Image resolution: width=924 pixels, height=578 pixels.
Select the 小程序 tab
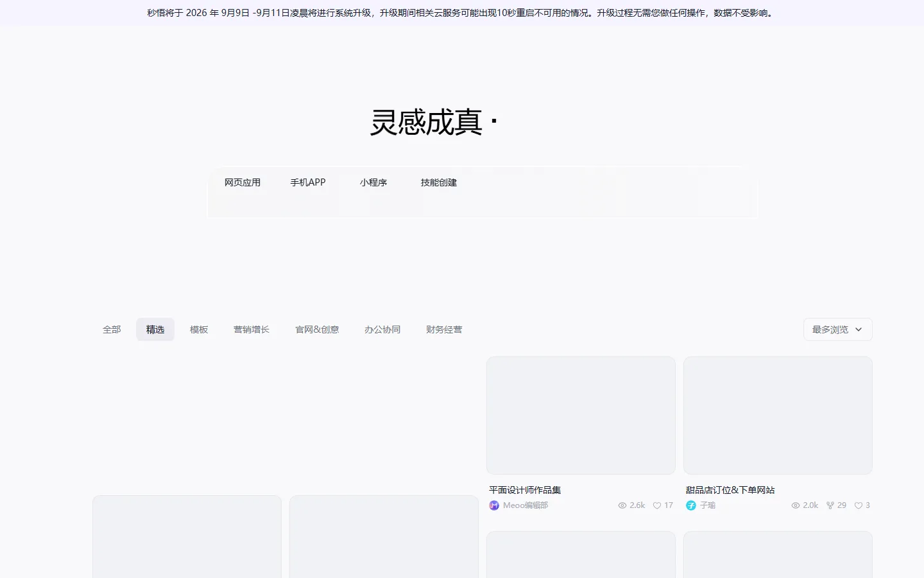tap(373, 182)
